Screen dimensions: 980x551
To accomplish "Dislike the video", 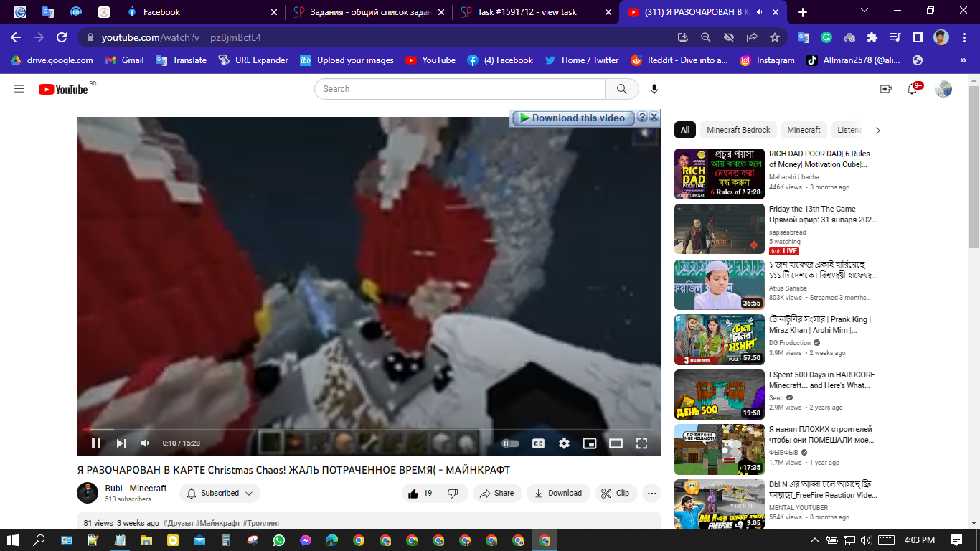I will [x=453, y=493].
